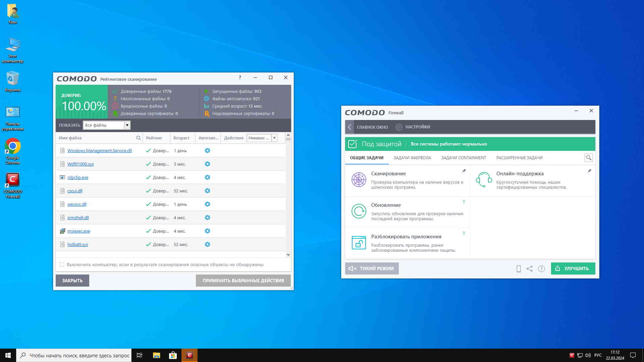The image size is (644, 362).
Task: Click autorun gear icon for rdpclip.exe
Action: (207, 177)
